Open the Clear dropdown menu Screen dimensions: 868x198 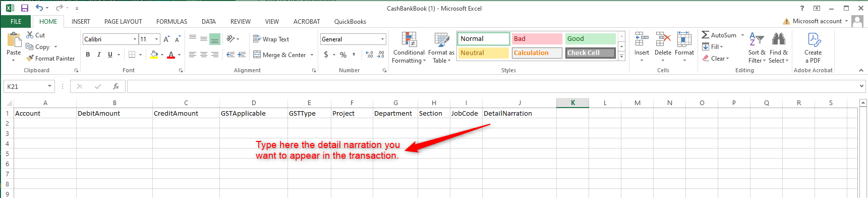coord(715,58)
